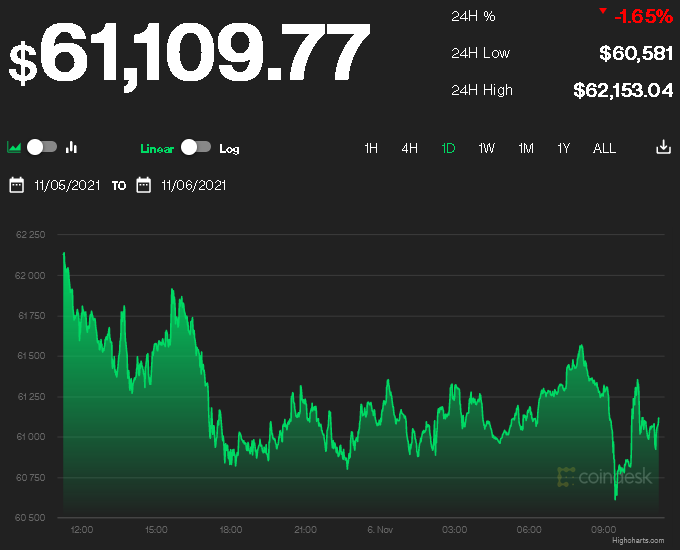Click the 24H % change value -1.65%
680x550 pixels.
pos(644,16)
